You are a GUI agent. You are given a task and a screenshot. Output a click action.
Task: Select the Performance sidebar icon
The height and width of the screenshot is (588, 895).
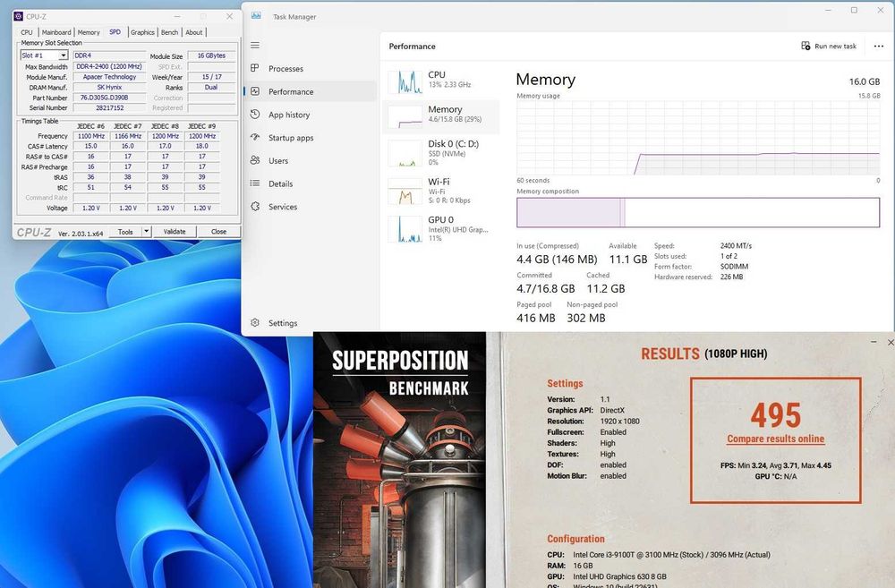point(255,91)
